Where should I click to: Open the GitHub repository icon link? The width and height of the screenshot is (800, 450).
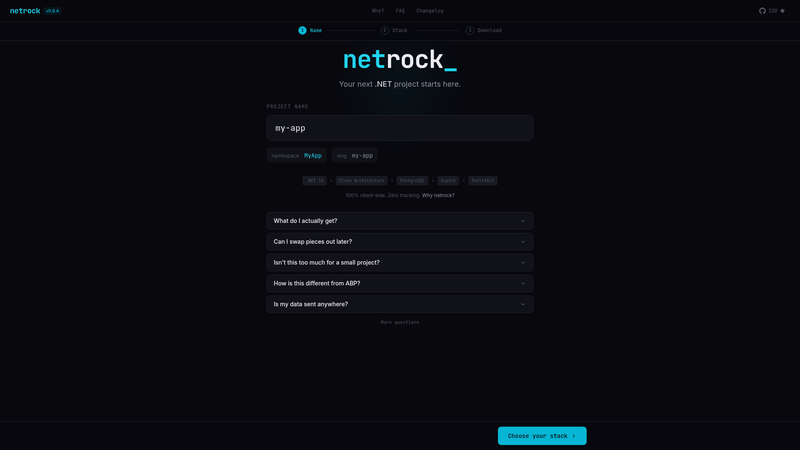click(762, 11)
